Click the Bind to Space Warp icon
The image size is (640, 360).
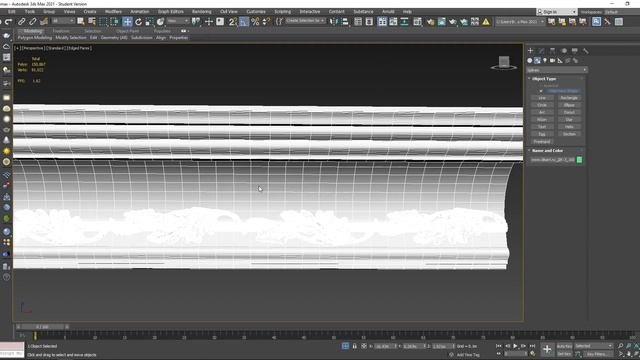[x=44, y=22]
